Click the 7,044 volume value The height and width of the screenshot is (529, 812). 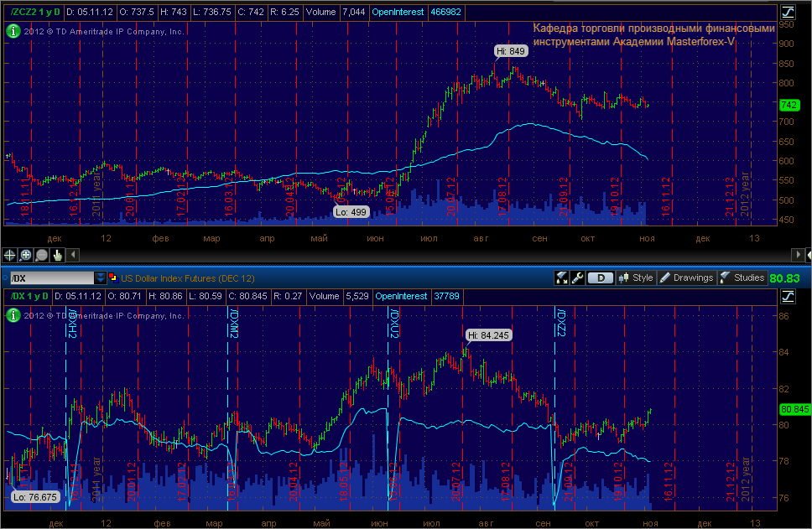(x=354, y=12)
